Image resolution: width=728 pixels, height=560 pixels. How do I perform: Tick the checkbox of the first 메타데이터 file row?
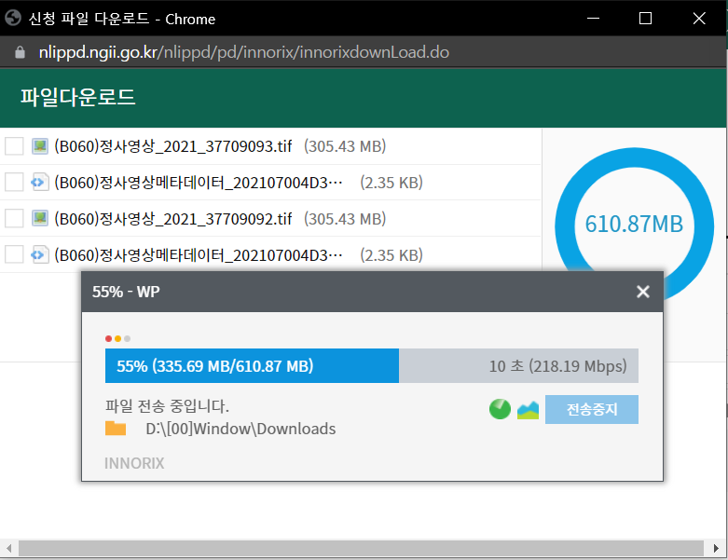[x=14, y=183]
